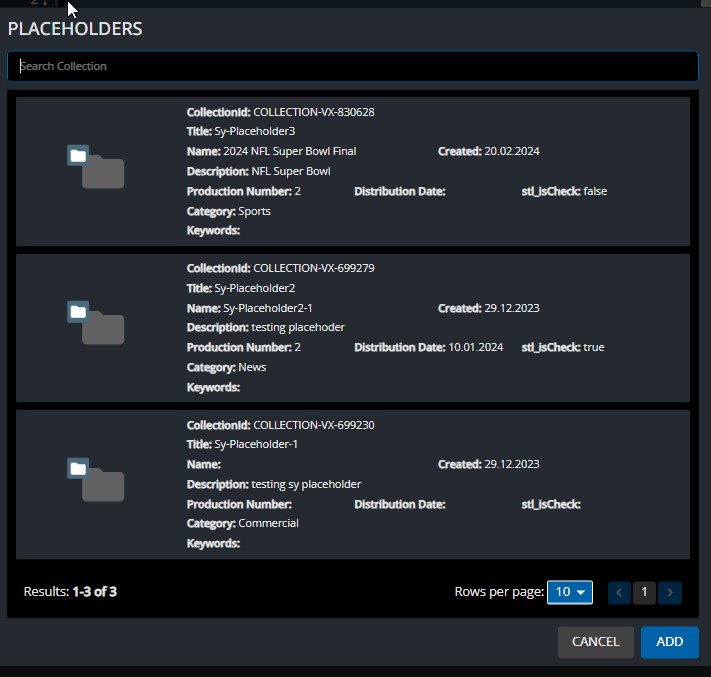This screenshot has height=677, width=711.
Task: Click the gray folder icon for Sy-Placeholder2
Action: pyautogui.click(x=102, y=329)
